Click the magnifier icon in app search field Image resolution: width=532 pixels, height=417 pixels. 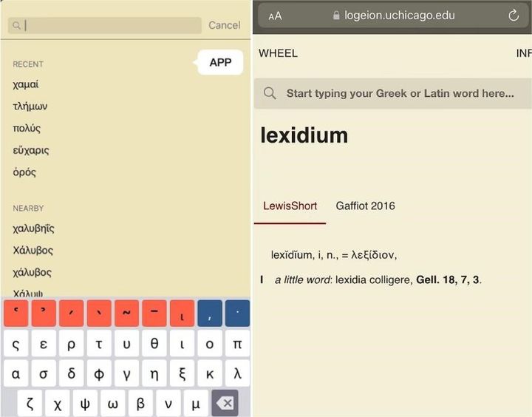(16, 25)
